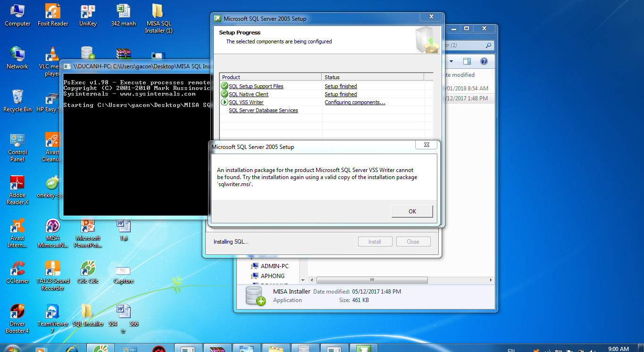Select the Adobe Reader X shortcut
Image resolution: width=644 pixels, height=352 pixels.
tap(17, 190)
